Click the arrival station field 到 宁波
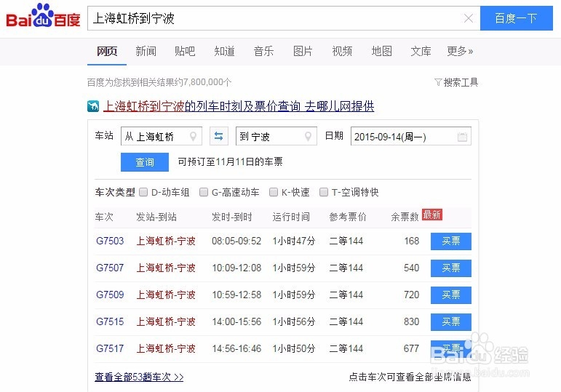 (276, 136)
